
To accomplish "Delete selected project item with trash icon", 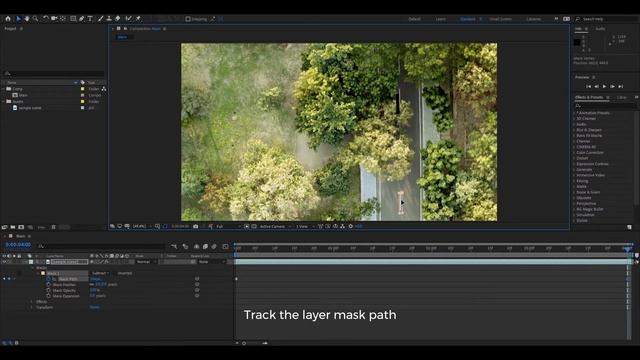I will click(53, 227).
